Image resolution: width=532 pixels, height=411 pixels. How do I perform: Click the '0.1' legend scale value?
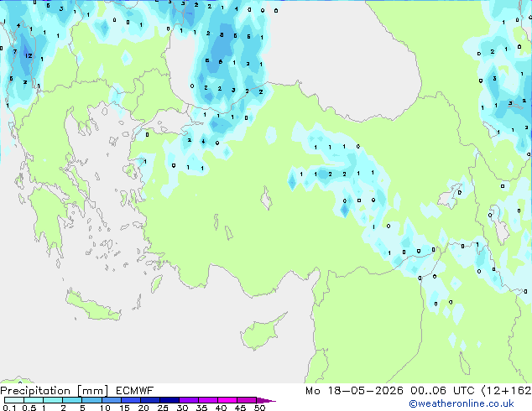click(x=9, y=408)
